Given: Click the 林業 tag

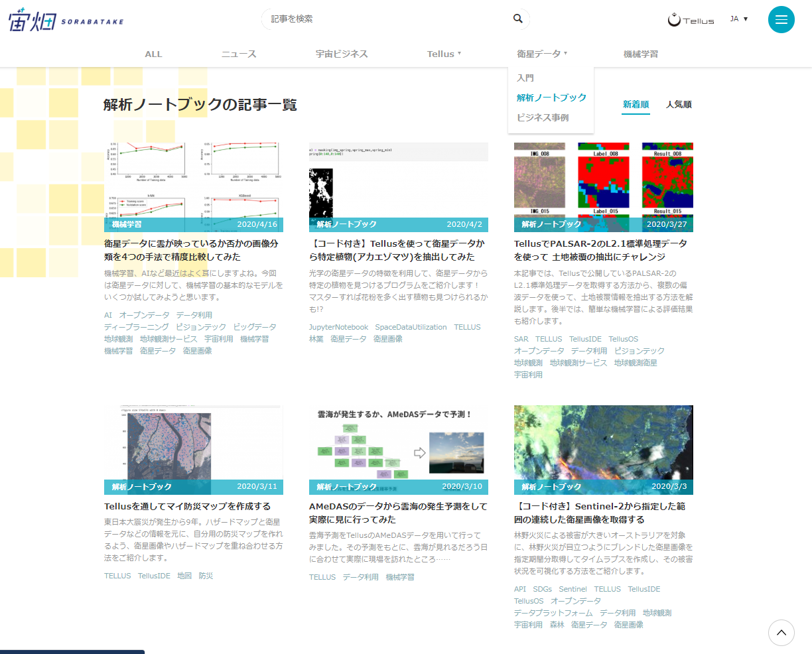Looking at the screenshot, I should [x=316, y=339].
